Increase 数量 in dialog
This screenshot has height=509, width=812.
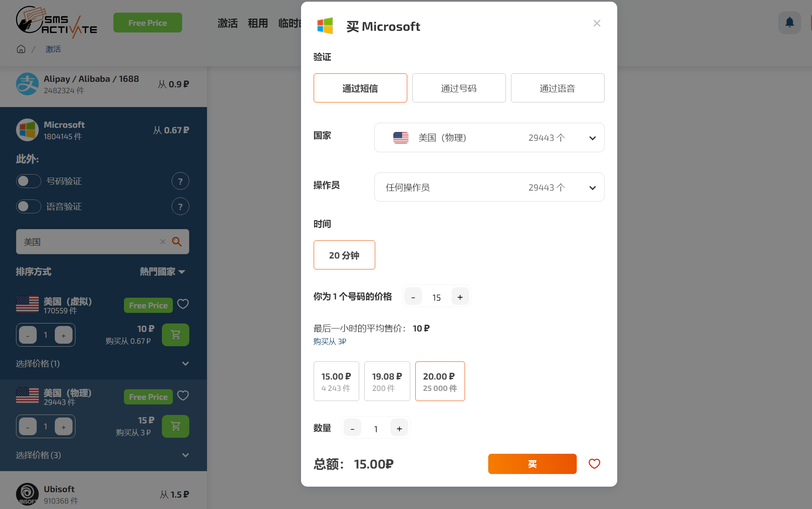tap(399, 428)
